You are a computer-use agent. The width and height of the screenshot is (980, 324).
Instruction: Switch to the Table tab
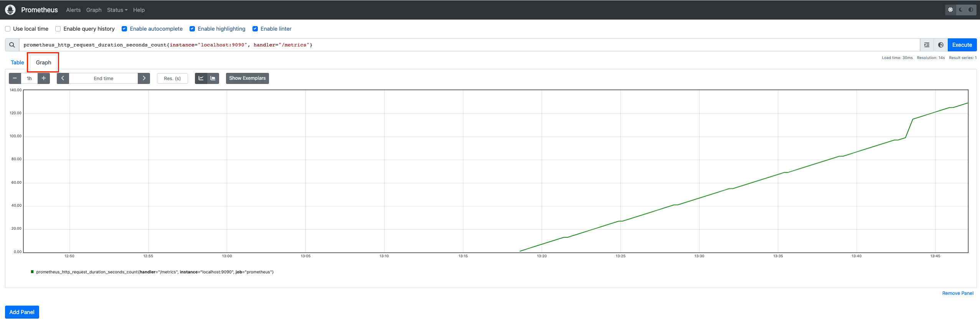pyautogui.click(x=17, y=62)
